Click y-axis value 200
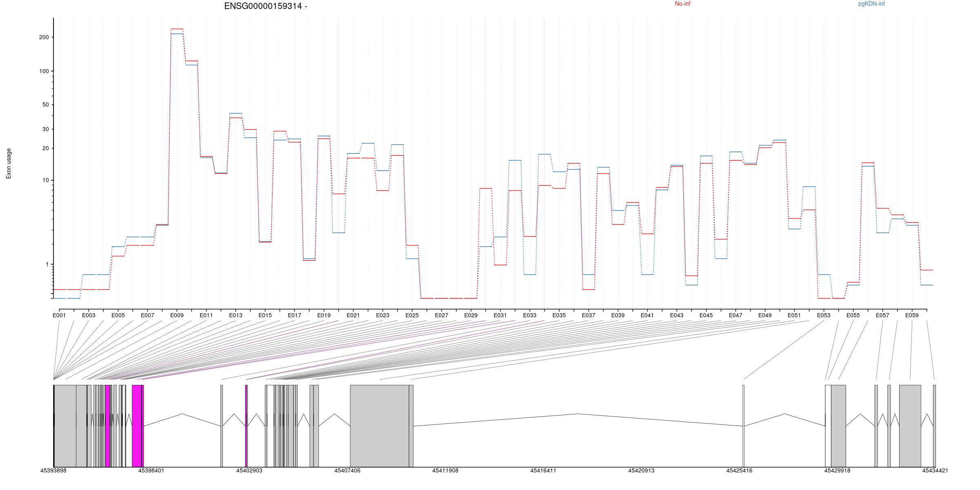 [44, 37]
